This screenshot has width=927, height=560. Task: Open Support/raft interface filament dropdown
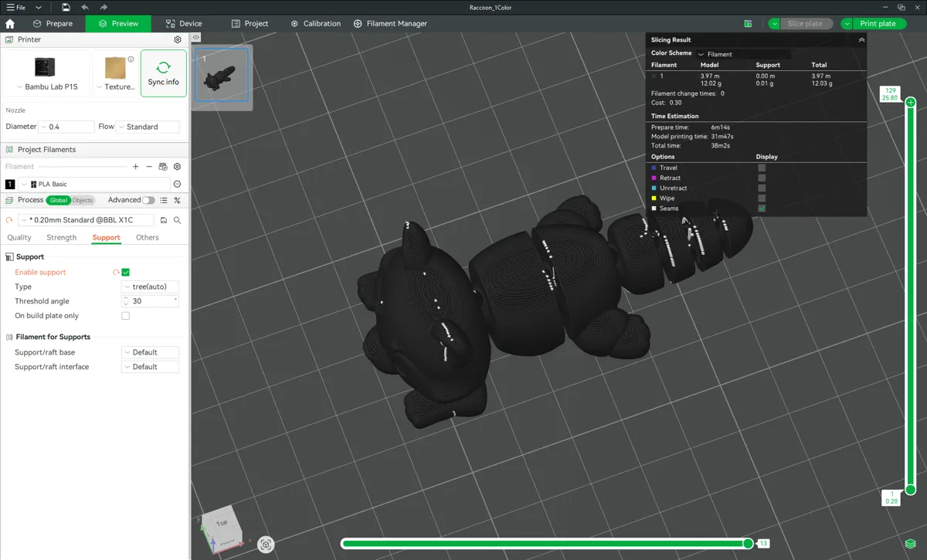(150, 367)
